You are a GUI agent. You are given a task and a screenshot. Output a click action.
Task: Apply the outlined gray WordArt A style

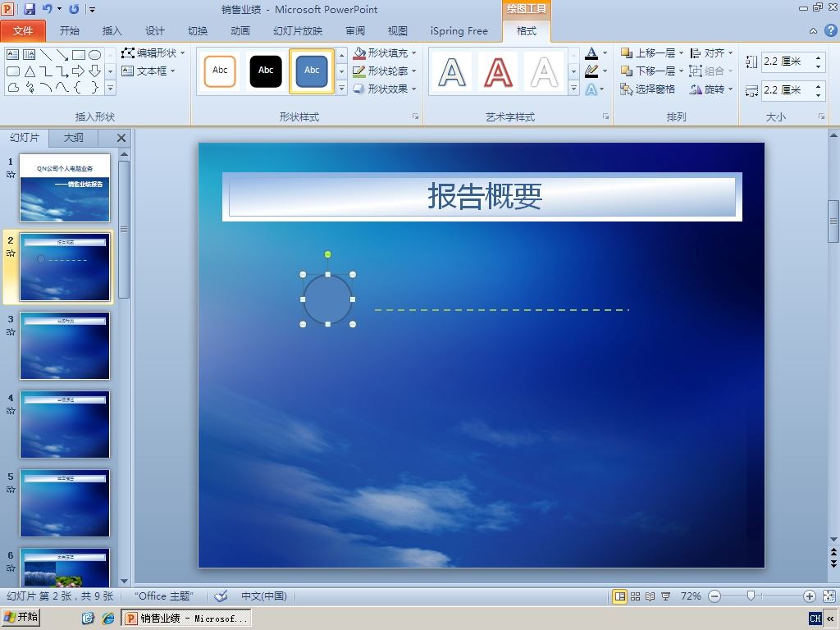452,72
